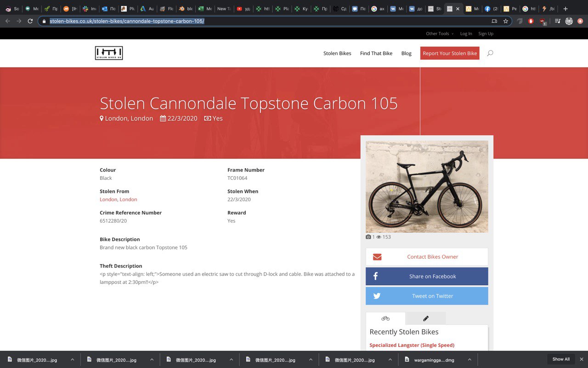
Task: Click the Log In link
Action: tap(466, 34)
